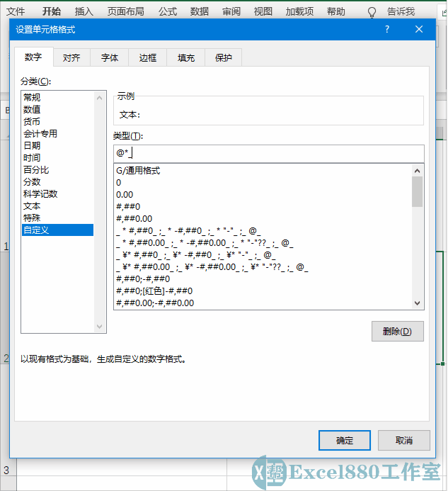Choose format #,##0.00;-#,##0.00

[x=263, y=303]
